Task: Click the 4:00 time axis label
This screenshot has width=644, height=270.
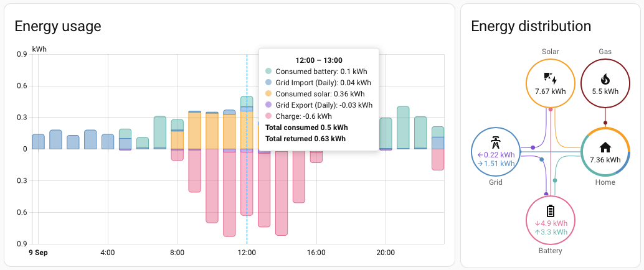Action: [x=107, y=253]
